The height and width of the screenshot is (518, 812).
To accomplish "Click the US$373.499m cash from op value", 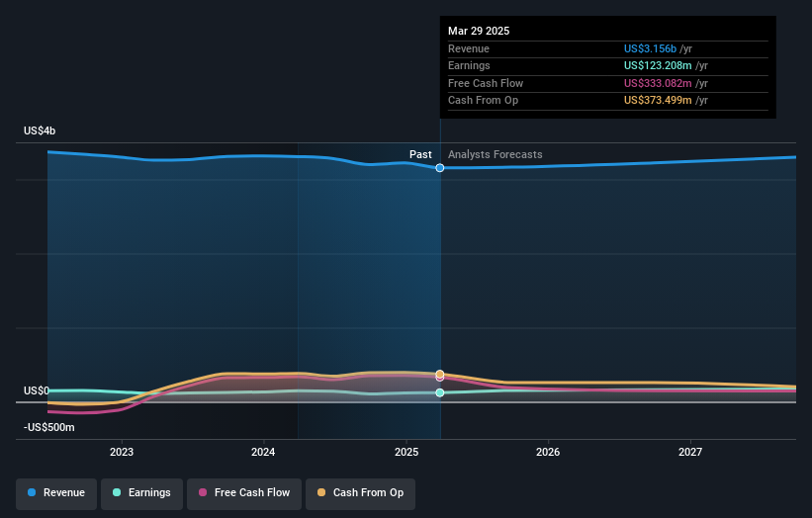I will tap(658, 101).
